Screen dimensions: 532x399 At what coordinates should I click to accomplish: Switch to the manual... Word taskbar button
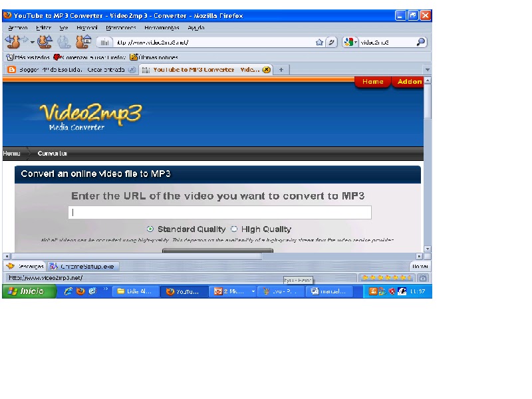(331, 291)
